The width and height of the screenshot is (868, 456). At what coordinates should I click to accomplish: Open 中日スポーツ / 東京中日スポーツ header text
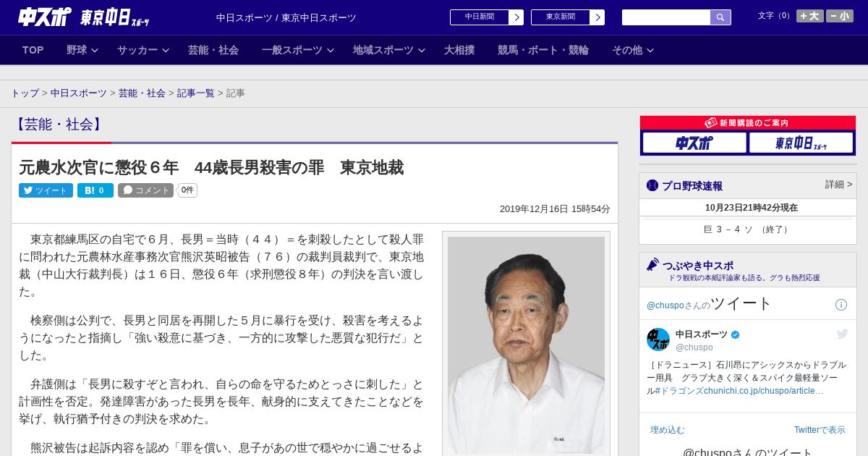286,18
